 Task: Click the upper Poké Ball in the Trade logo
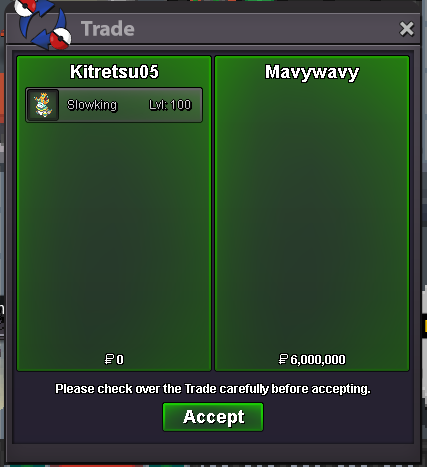point(25,7)
